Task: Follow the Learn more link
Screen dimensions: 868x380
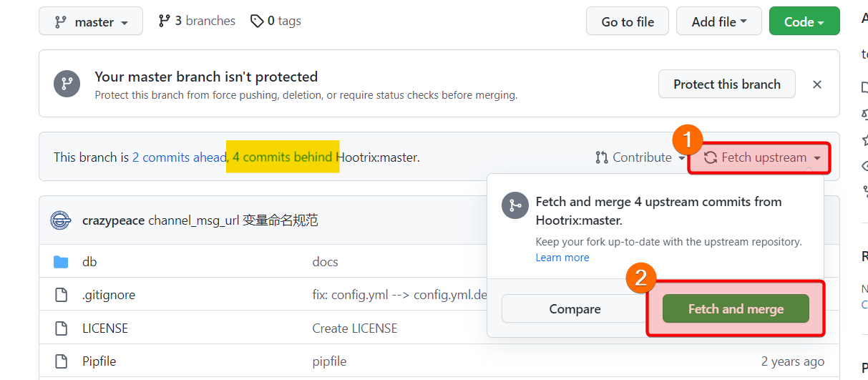Action: [562, 258]
